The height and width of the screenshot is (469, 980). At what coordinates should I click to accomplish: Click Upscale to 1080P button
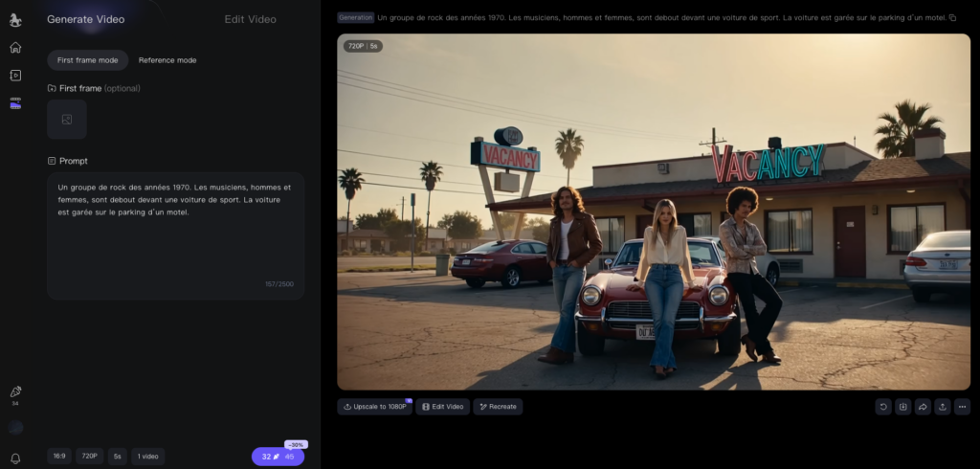(374, 407)
